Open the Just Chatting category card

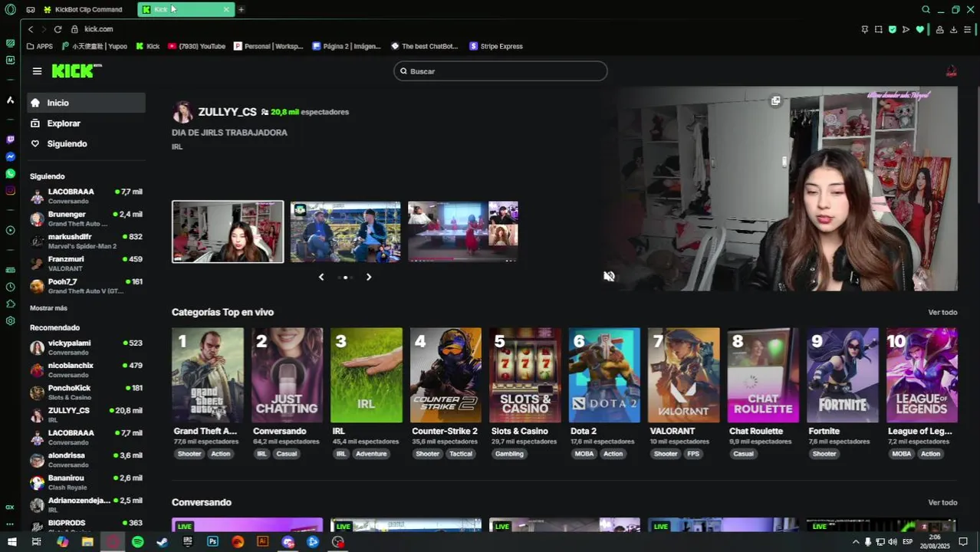pos(288,376)
